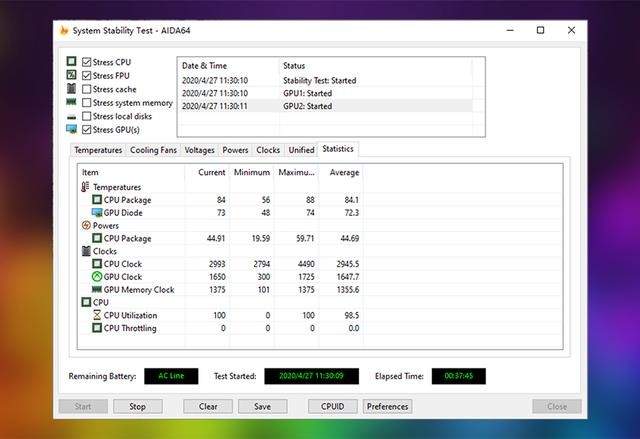Click the Maximum column header
Viewport: 640px width, 439px height.
pos(296,173)
